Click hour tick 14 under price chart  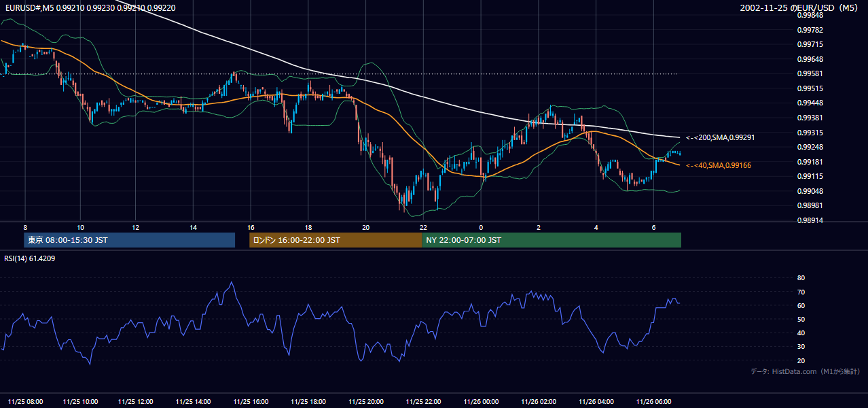[194, 227]
